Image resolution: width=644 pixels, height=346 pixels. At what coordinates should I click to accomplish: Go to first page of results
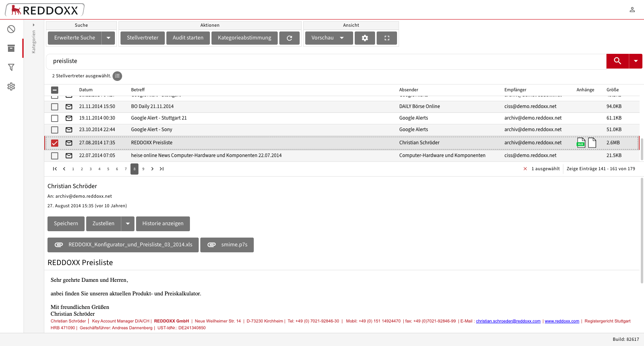[55, 169]
